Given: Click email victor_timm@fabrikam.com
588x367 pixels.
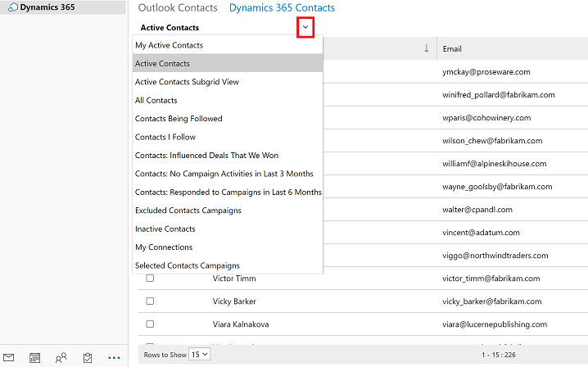Looking at the screenshot, I should 491,279.
